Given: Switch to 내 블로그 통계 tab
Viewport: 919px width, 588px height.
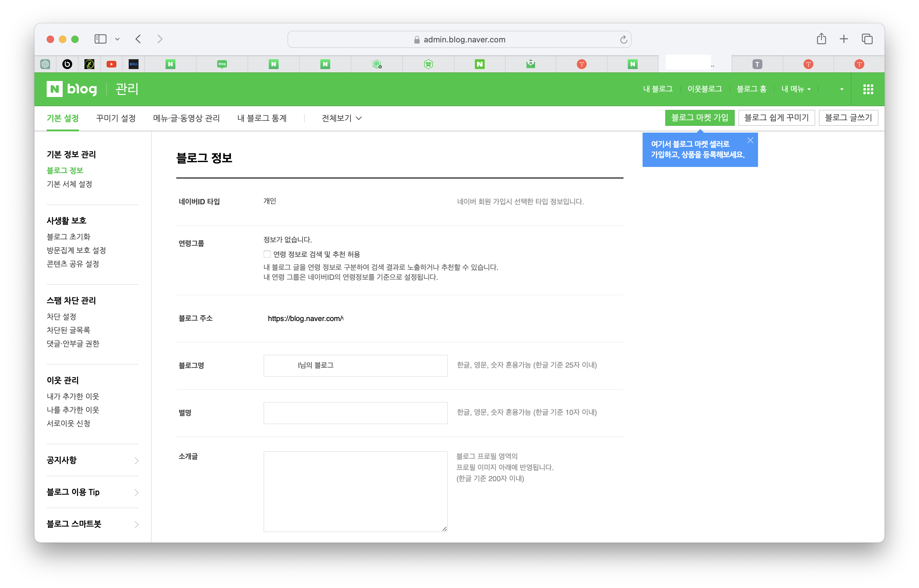Looking at the screenshot, I should [x=262, y=118].
